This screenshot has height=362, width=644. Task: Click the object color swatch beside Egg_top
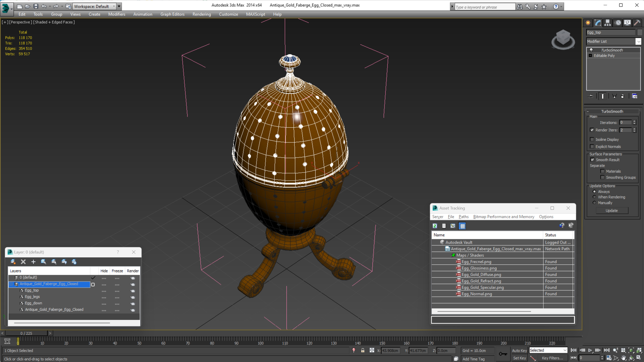639,32
